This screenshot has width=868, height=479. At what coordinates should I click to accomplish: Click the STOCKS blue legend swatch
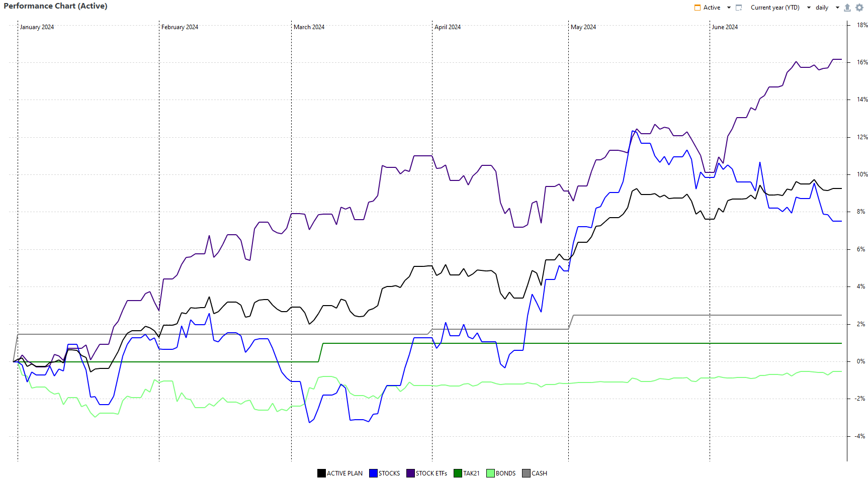point(373,473)
